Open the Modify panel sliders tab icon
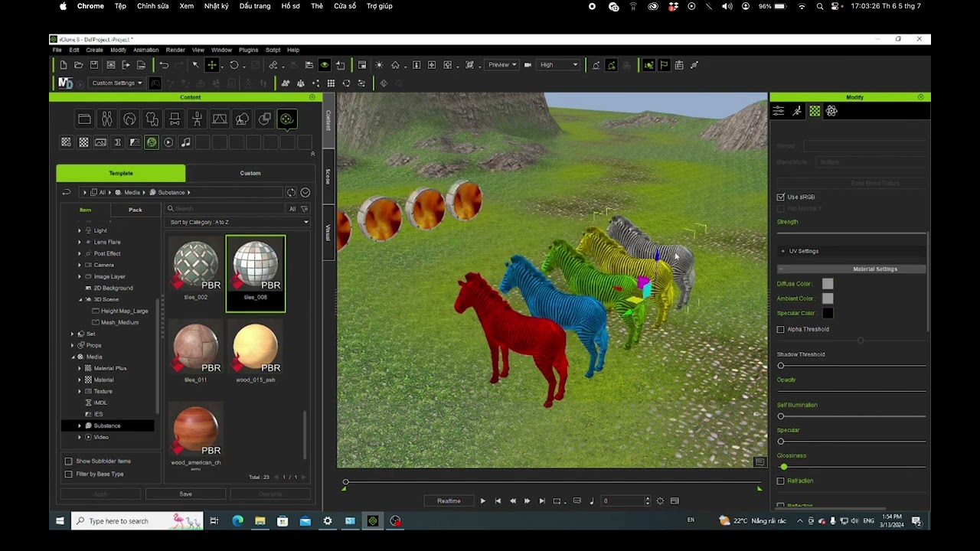 (779, 111)
